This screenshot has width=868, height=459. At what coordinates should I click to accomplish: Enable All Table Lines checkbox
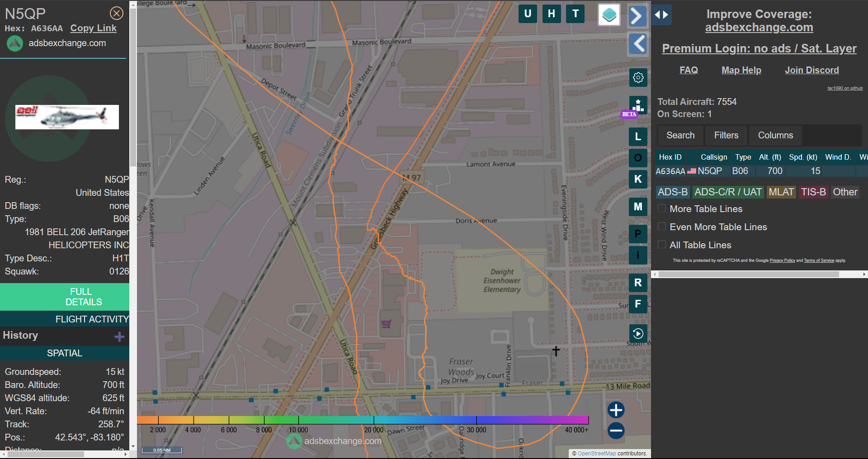click(662, 245)
